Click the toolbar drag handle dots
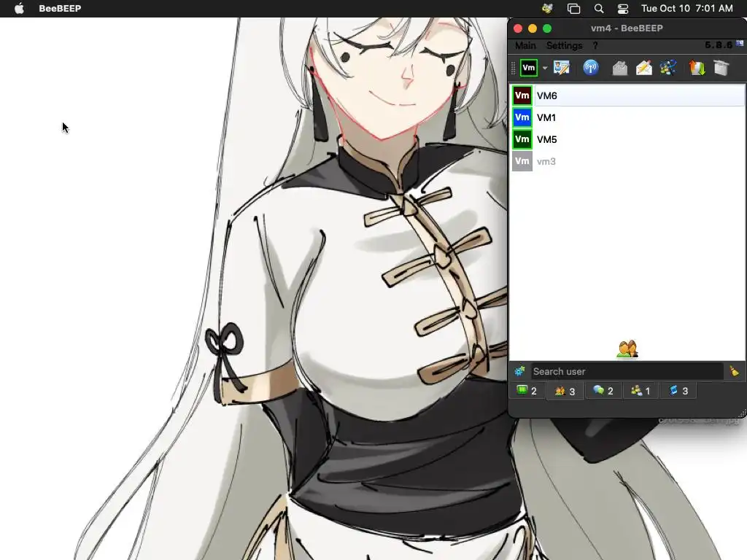Screen dimensions: 747x560 click(x=513, y=68)
